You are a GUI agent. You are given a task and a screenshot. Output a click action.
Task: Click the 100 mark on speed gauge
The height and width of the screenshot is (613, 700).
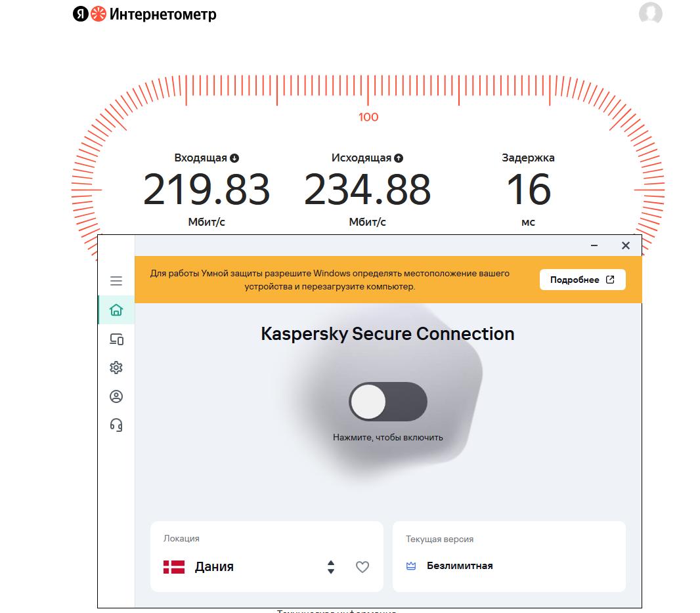368,117
